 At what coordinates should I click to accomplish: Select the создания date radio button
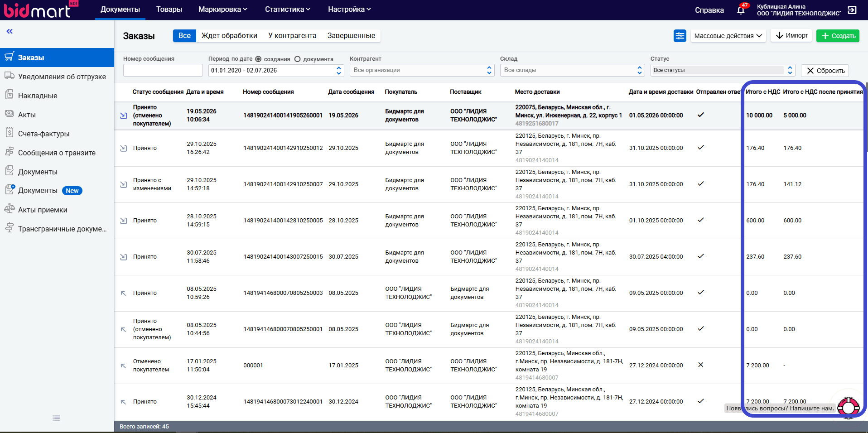pos(258,59)
